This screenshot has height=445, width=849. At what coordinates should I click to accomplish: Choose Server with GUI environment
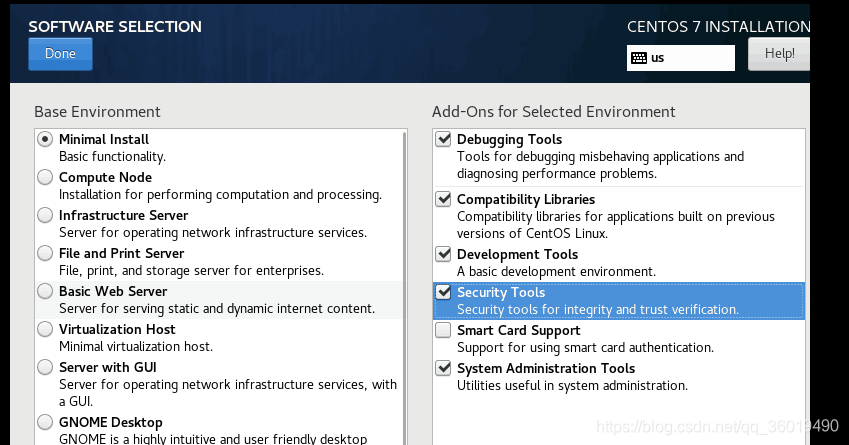pyautogui.click(x=45, y=368)
